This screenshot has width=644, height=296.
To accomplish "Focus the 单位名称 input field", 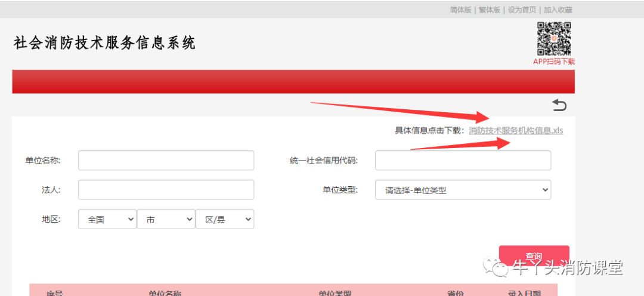I will click(x=166, y=161).
